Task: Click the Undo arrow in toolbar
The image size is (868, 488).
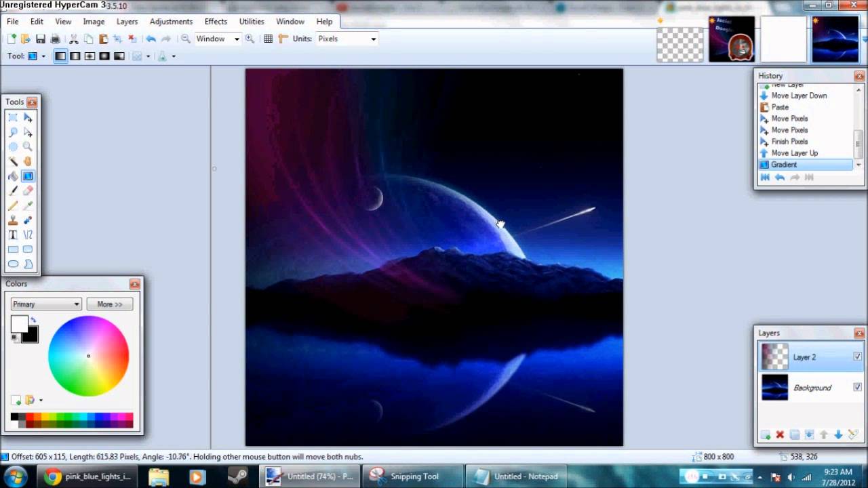Action: 151,39
